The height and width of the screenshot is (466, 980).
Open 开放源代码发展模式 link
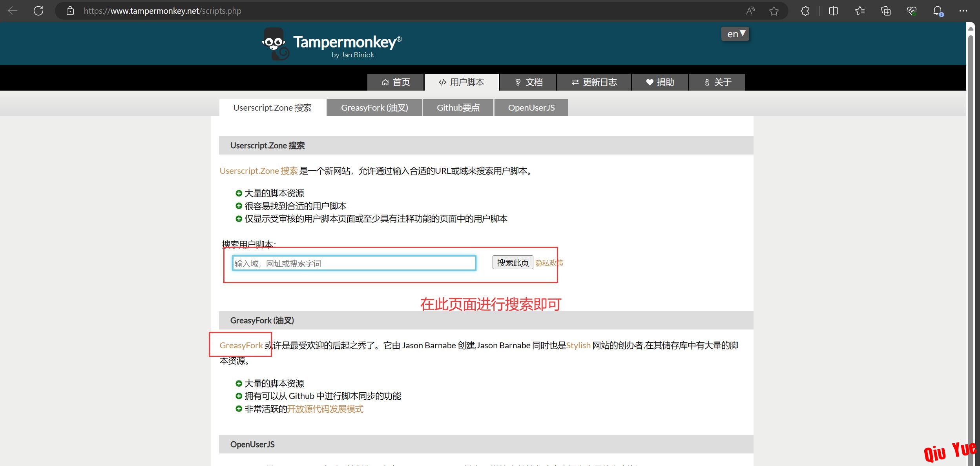tap(325, 409)
